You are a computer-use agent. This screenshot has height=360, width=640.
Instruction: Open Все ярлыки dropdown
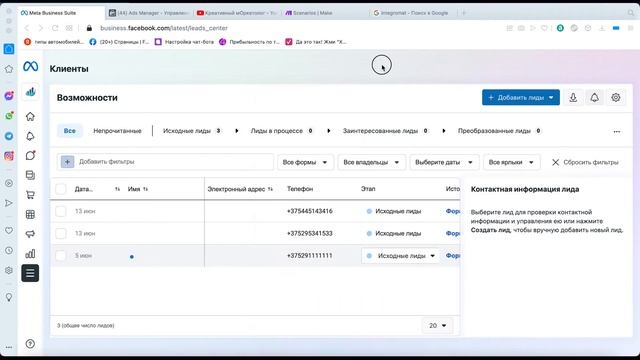pyautogui.click(x=511, y=162)
